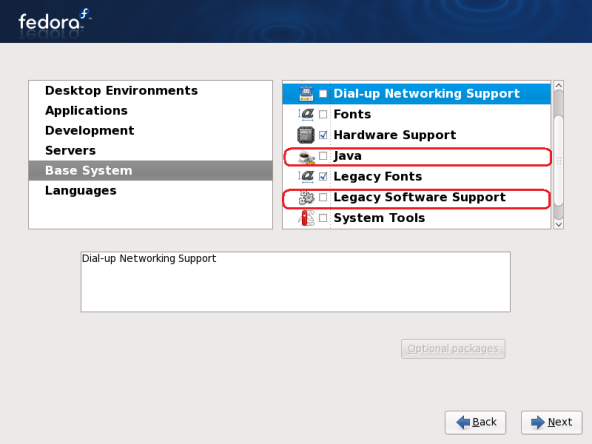592x444 pixels.
Task: Go Back to previous step
Action: tap(475, 422)
